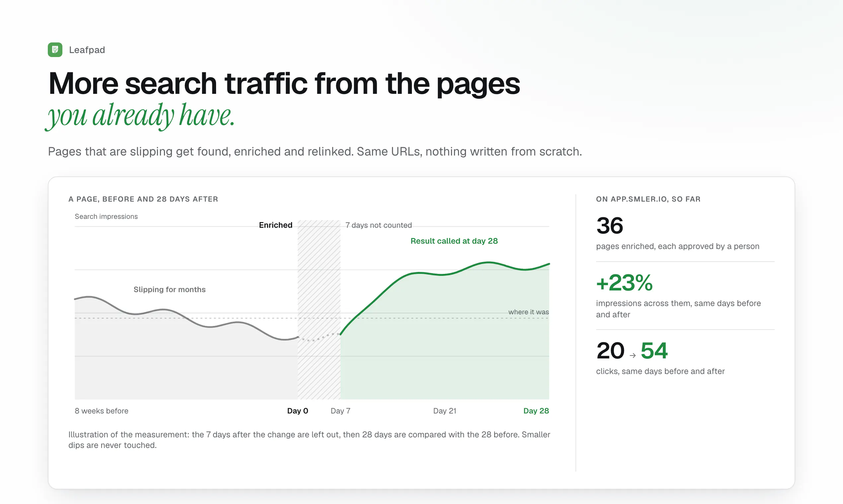The width and height of the screenshot is (843, 504).
Task: Click the green Leafpad logo icon
Action: 55,50
